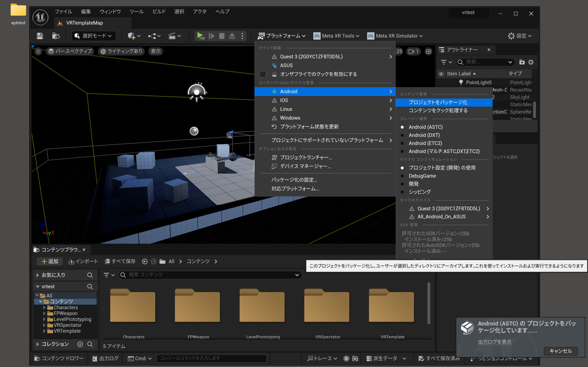Click the Eject toolbar icon
Image resolution: width=588 pixels, height=367 pixels.
pos(232,36)
